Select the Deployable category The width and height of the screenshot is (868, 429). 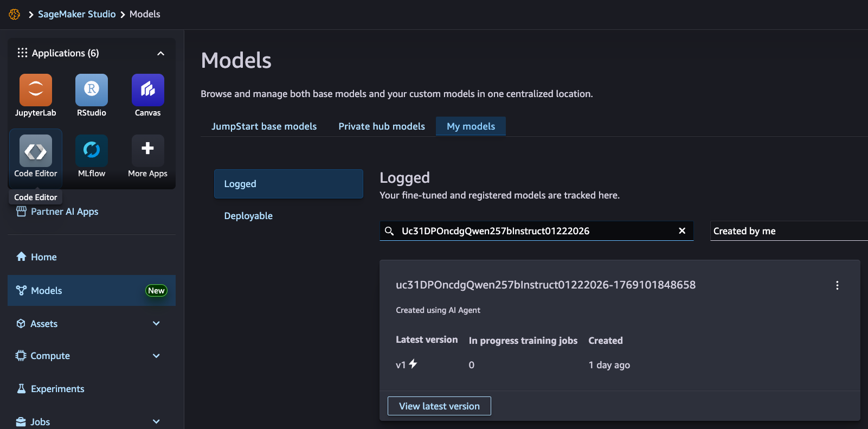[288, 216]
